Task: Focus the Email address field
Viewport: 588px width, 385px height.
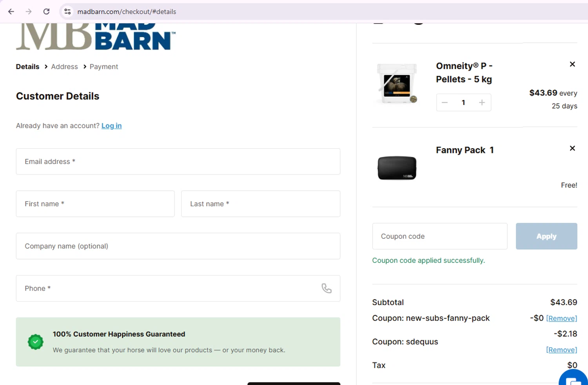Action: (178, 162)
